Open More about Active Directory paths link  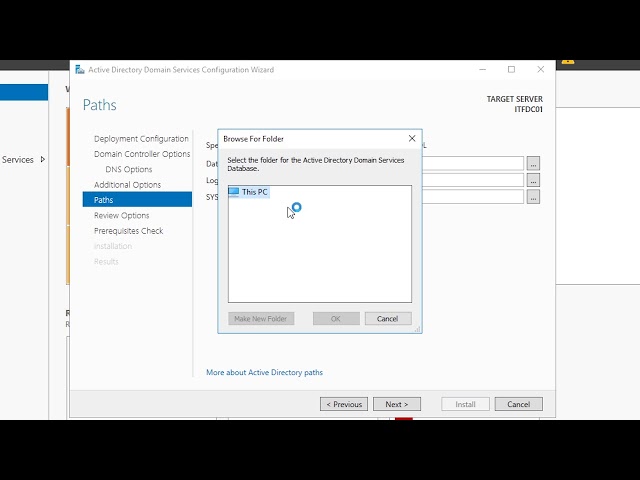pos(264,372)
